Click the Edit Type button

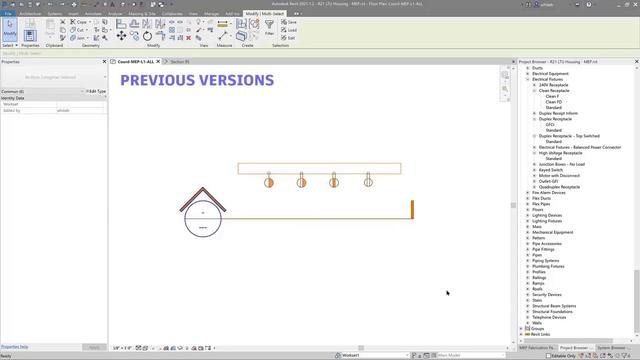point(96,91)
